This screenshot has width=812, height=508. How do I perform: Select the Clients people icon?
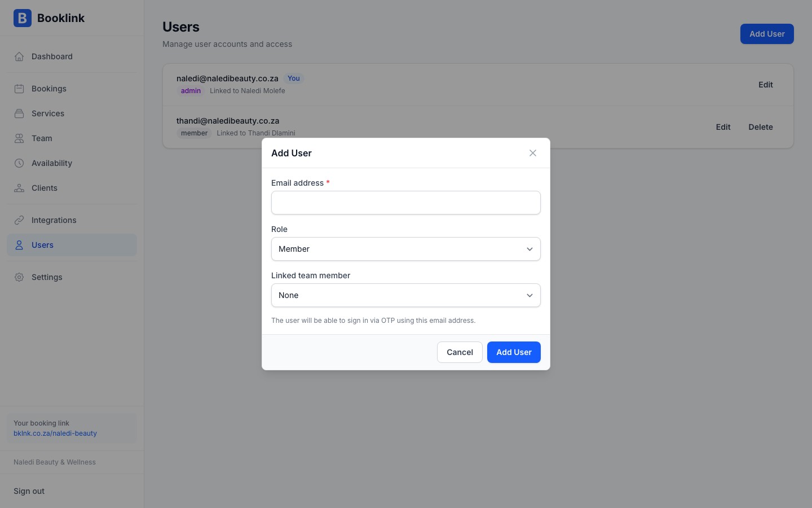pyautogui.click(x=19, y=188)
